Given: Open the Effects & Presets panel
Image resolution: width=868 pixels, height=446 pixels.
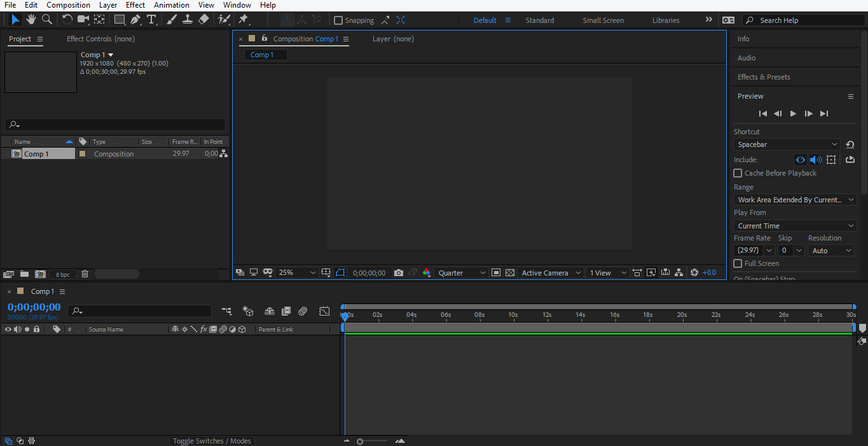Looking at the screenshot, I should 764,77.
